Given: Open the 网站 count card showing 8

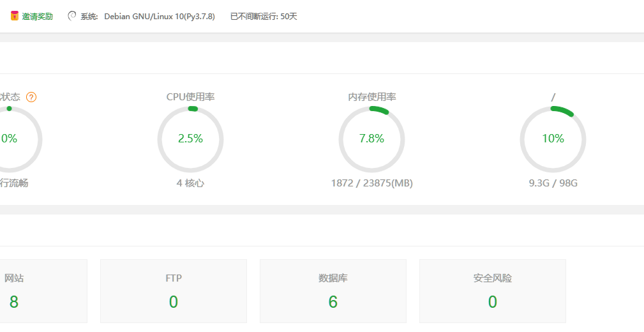Looking at the screenshot, I should [x=43, y=291].
